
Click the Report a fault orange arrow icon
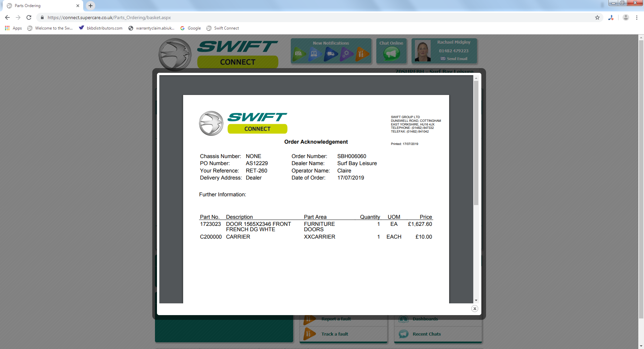[x=309, y=319]
